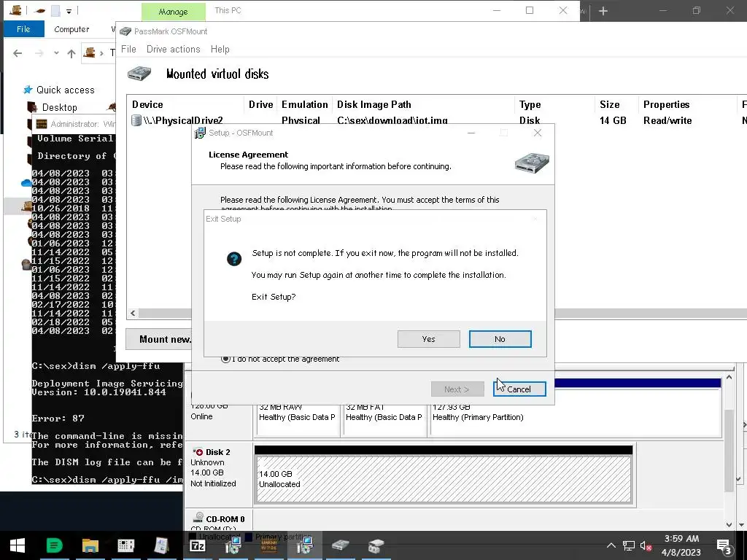The image size is (747, 560).
Task: Select Quick access in navigation pane
Action: [x=59, y=90]
